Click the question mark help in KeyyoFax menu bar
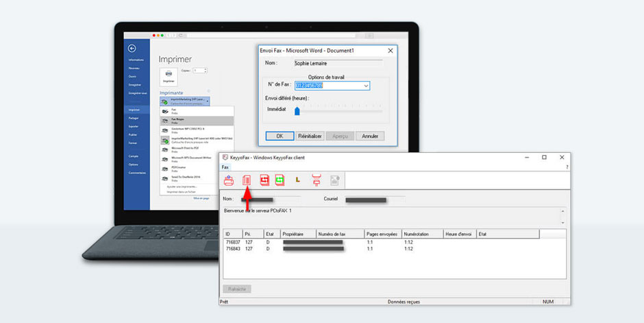The image size is (644, 323). pos(567,167)
